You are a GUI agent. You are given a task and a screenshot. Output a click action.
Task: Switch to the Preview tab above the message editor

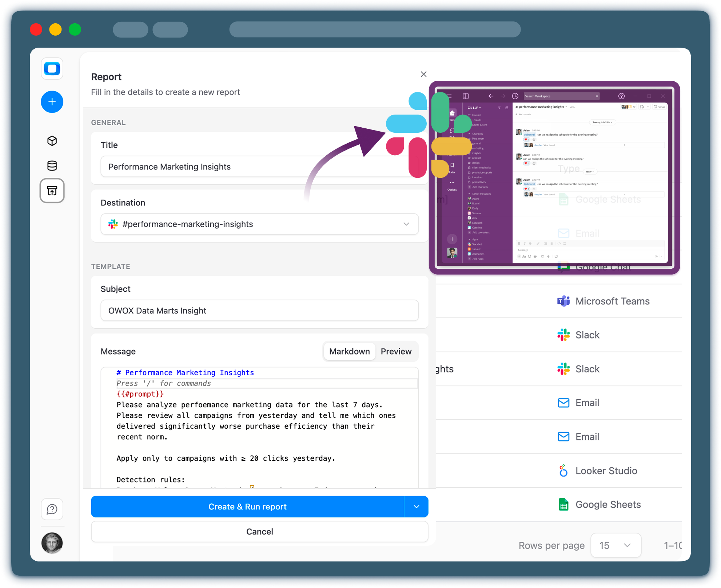[x=396, y=351]
